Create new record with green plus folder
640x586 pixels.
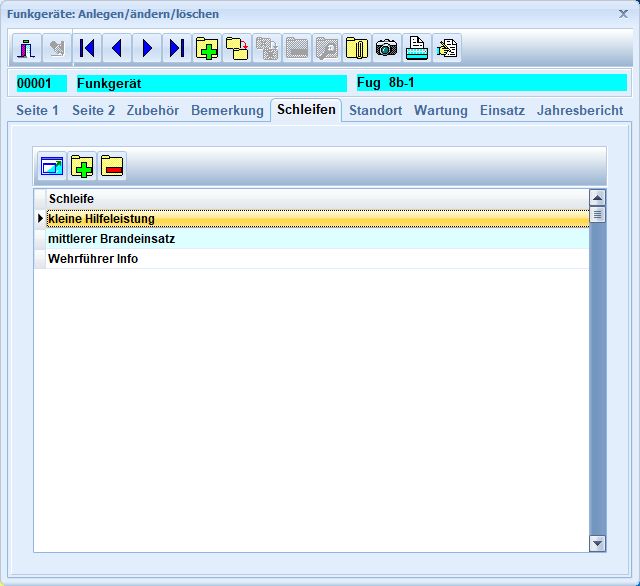207,48
